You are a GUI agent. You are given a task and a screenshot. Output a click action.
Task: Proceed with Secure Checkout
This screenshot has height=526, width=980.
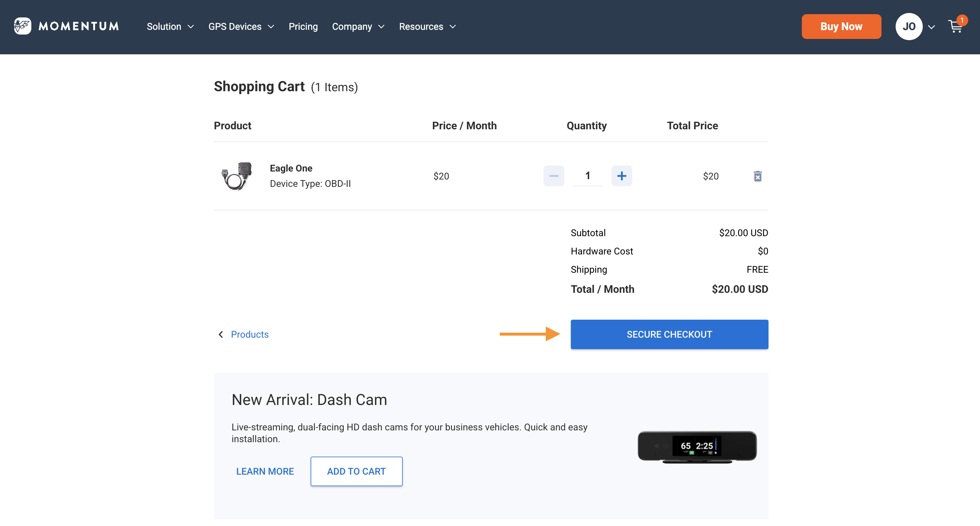coord(669,334)
